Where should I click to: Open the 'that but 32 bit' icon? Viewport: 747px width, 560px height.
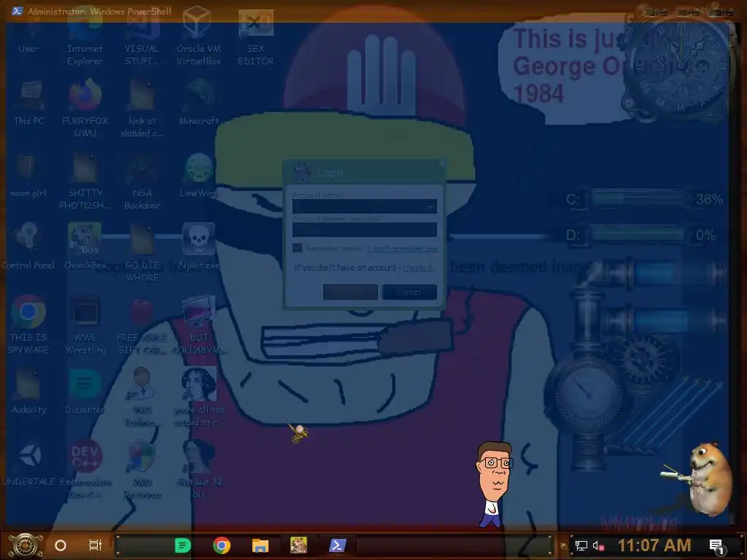pos(199,469)
